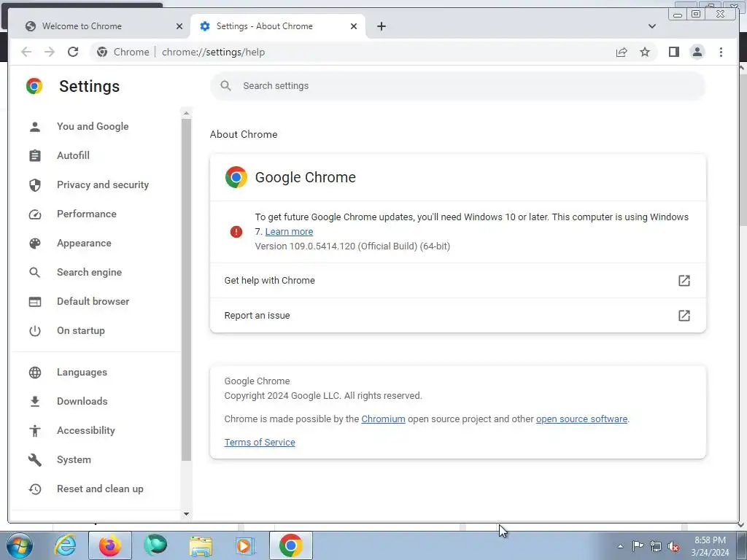Click the Chrome taskbar button
The width and height of the screenshot is (747, 560).
(290, 545)
